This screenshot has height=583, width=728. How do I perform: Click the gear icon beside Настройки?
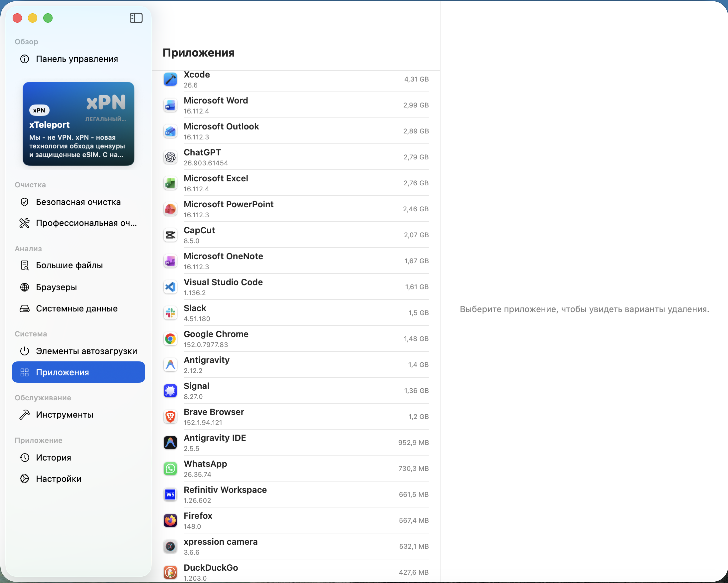(x=25, y=479)
